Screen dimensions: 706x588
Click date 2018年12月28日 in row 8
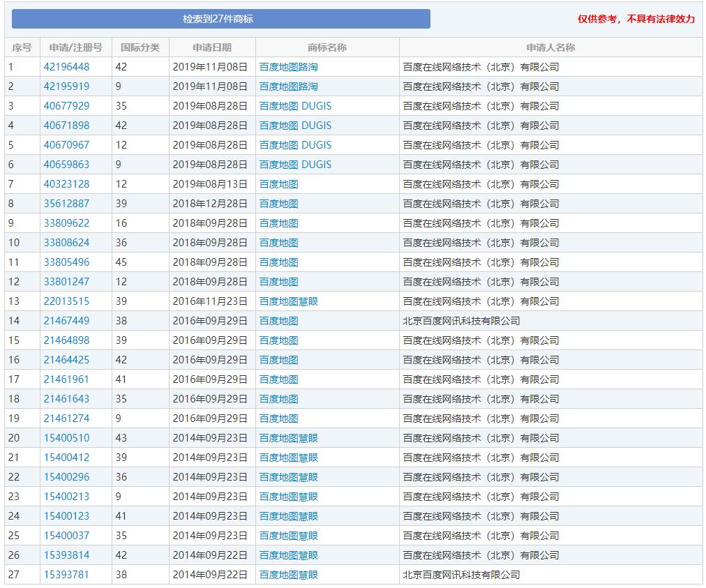[x=210, y=204]
